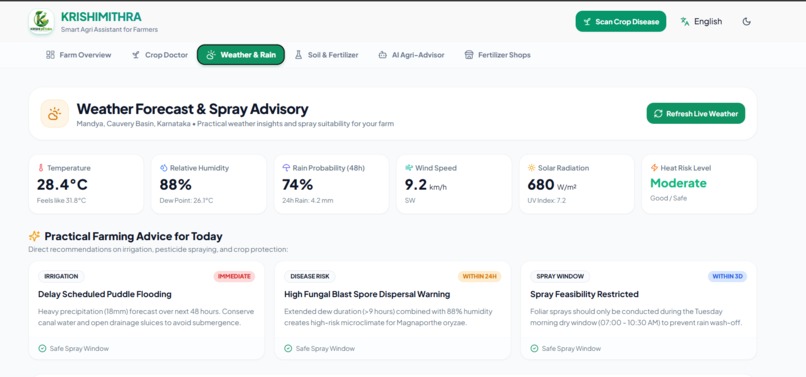Toggle dark mode moon icon
Viewport: 806px width, 377px height.
[747, 22]
